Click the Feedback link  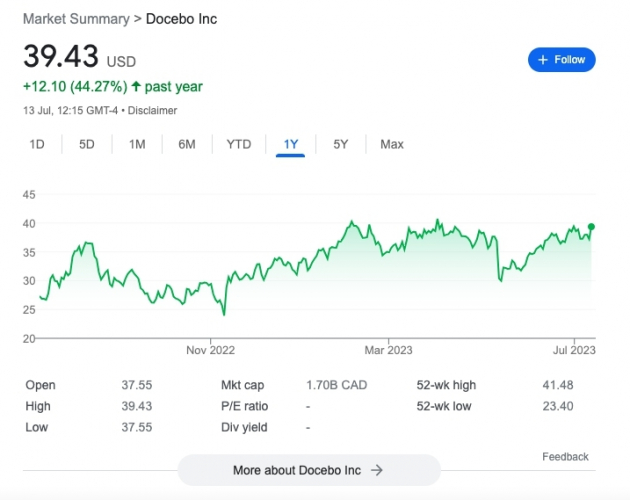tap(565, 457)
